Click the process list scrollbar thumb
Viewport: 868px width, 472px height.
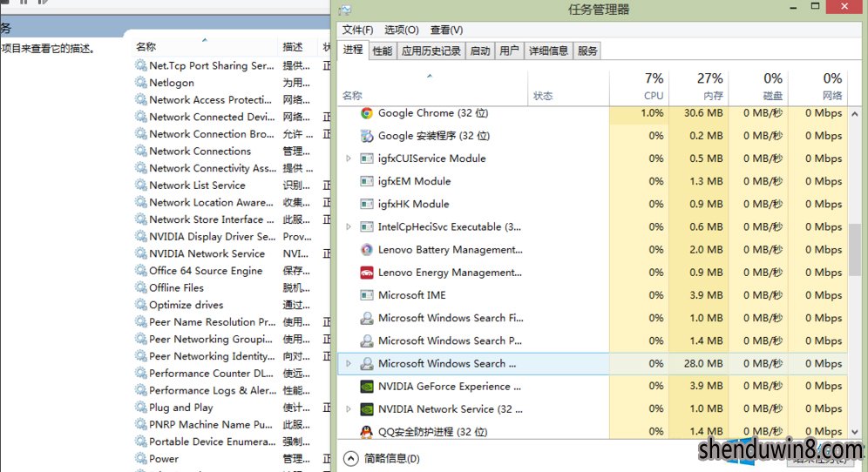click(855, 250)
